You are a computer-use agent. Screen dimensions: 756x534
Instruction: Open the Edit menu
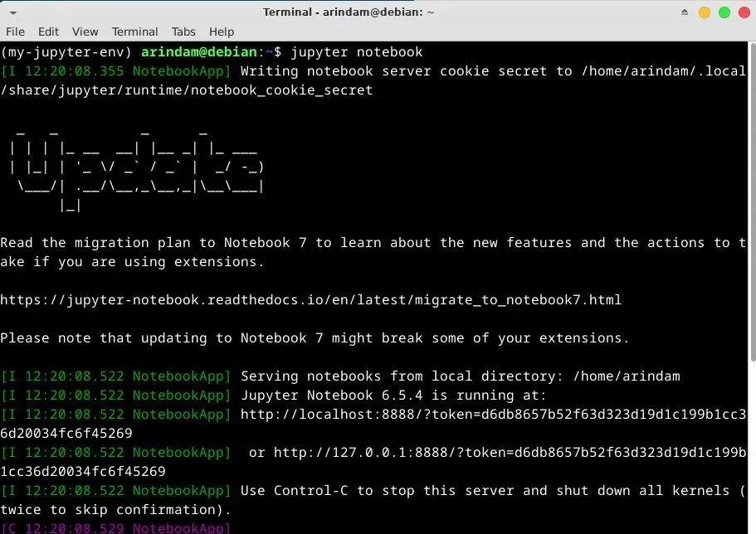point(48,32)
